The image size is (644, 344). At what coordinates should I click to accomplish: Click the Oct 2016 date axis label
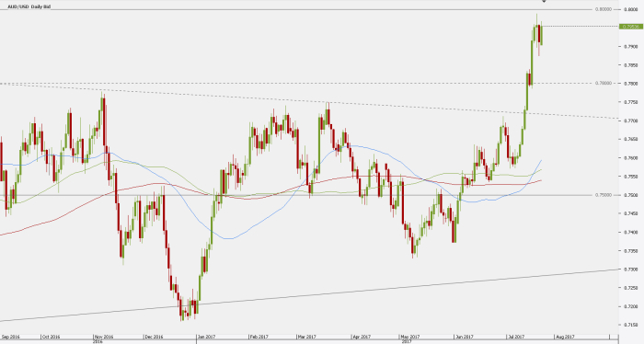pos(51,337)
